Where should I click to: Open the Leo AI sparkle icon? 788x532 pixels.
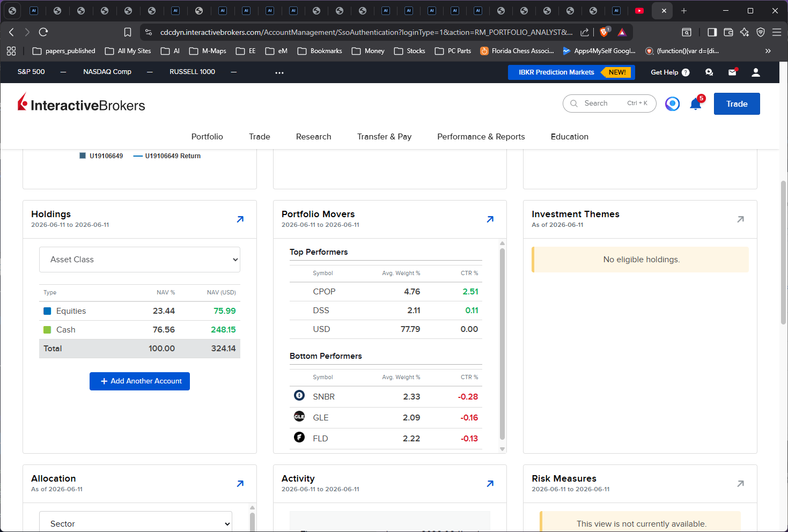coord(745,32)
